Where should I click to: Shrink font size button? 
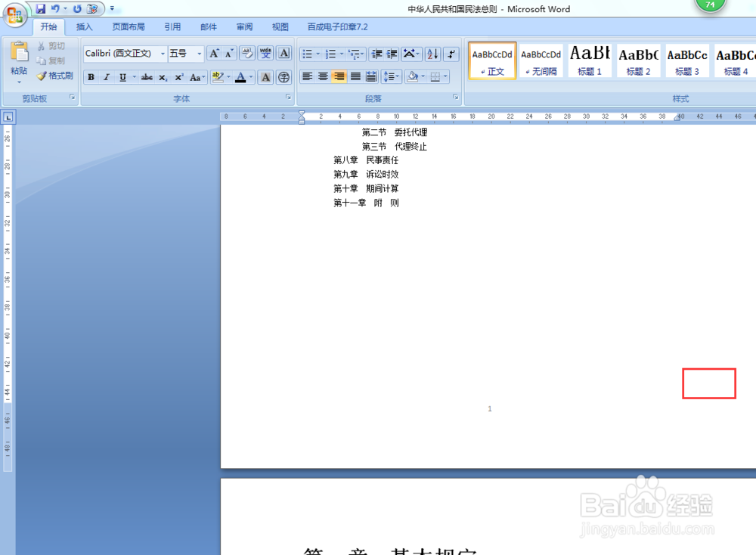click(x=230, y=54)
